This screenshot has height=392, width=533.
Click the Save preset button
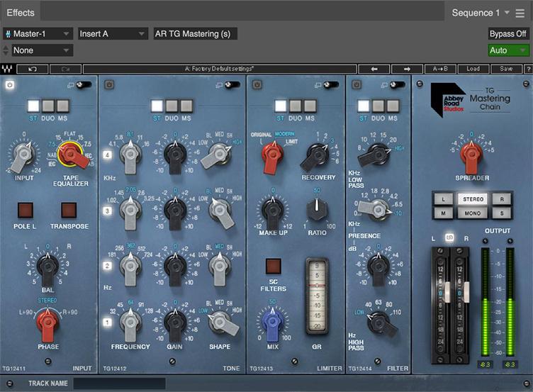tap(506, 69)
